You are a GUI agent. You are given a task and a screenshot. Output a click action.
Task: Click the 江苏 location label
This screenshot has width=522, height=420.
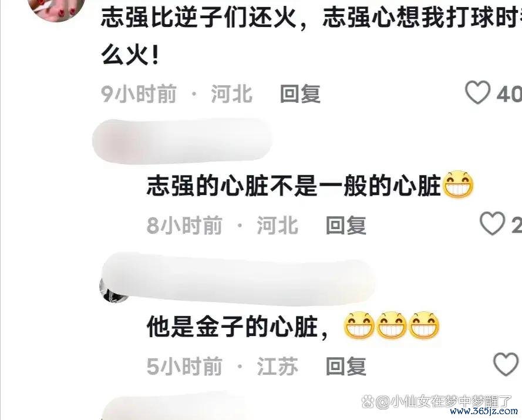coord(277,366)
